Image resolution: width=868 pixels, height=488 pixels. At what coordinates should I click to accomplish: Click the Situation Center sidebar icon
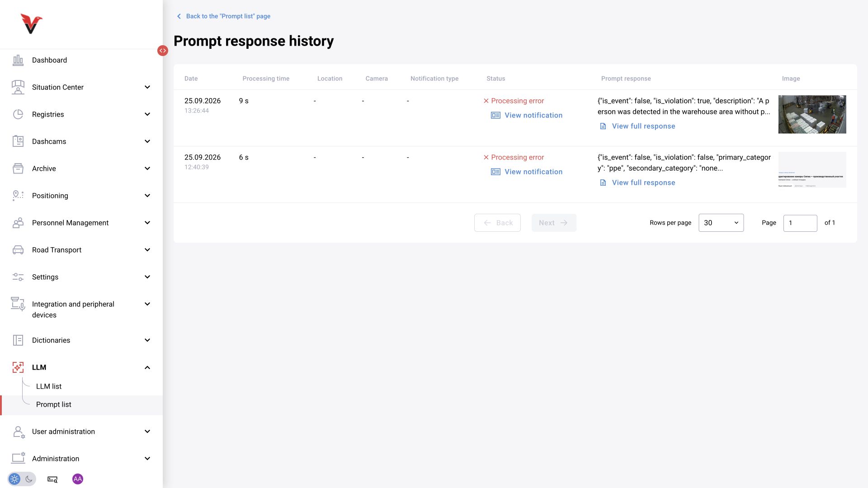pos(18,87)
